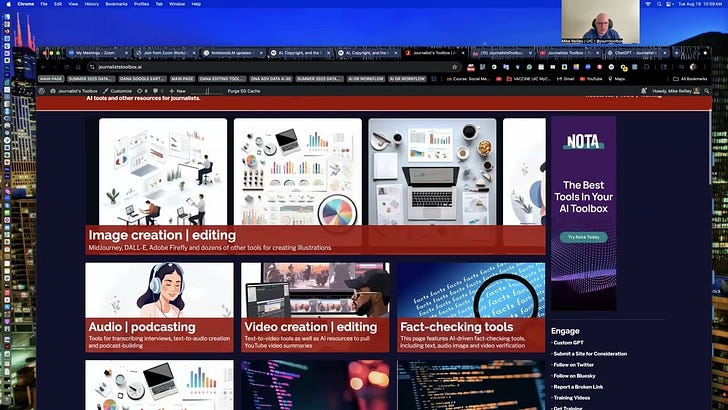The width and height of the screenshot is (728, 410).
Task: Bookmark this page with the star icon
Action: click(x=455, y=67)
